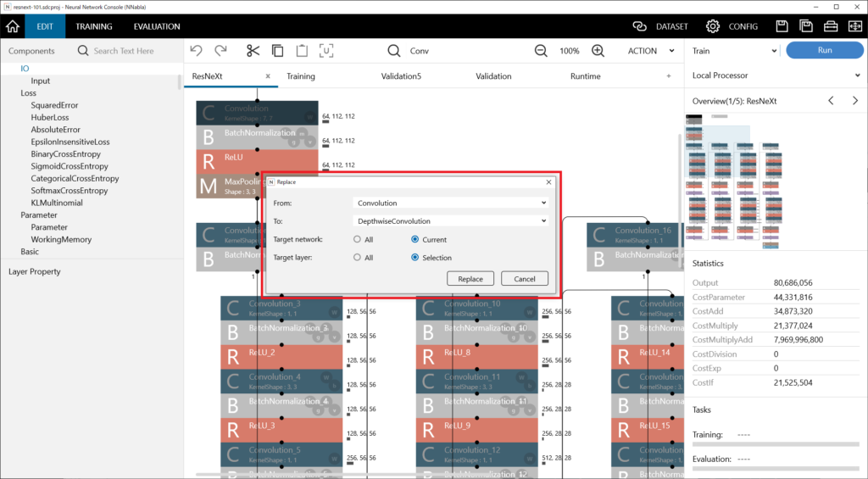This screenshot has width=868, height=479.
Task: Open the DATASET link icon
Action: [x=639, y=26]
